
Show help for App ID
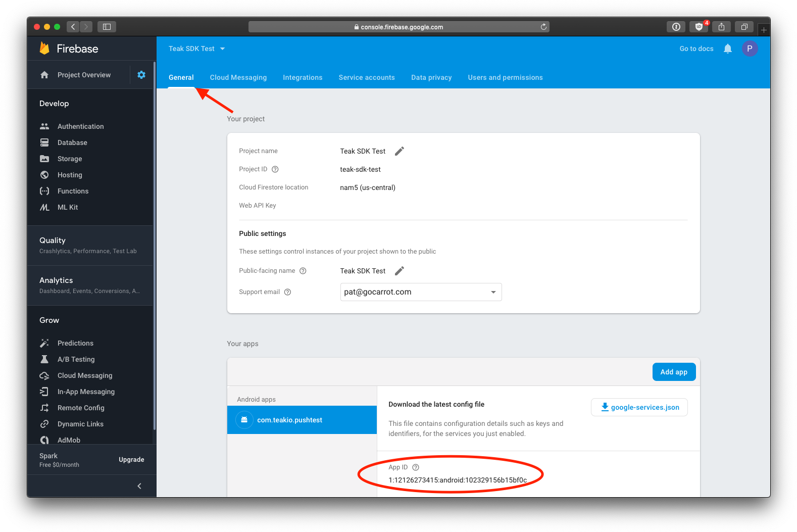click(x=416, y=467)
